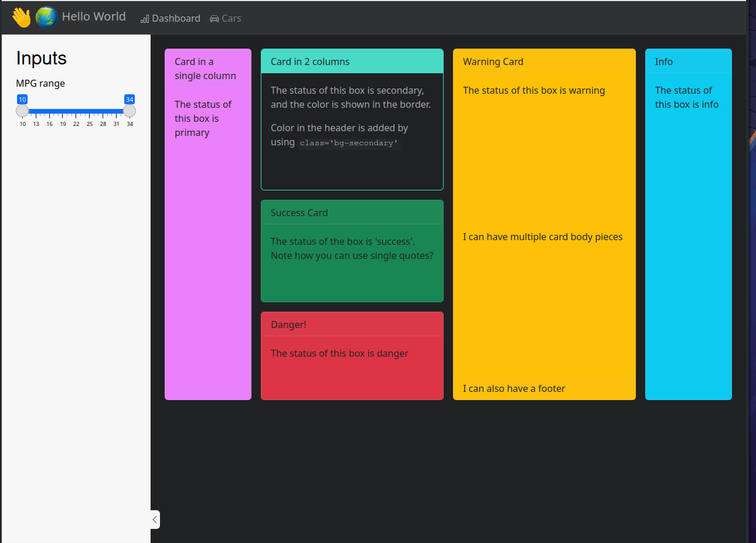Click the Hello World title
Image resolution: width=756 pixels, height=543 pixels.
pos(94,16)
